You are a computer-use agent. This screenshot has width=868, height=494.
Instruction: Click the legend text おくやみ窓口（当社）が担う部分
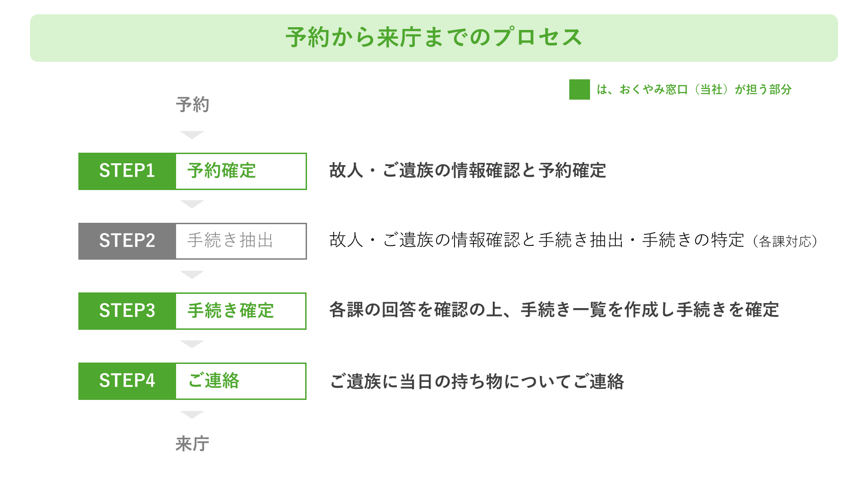(x=694, y=89)
